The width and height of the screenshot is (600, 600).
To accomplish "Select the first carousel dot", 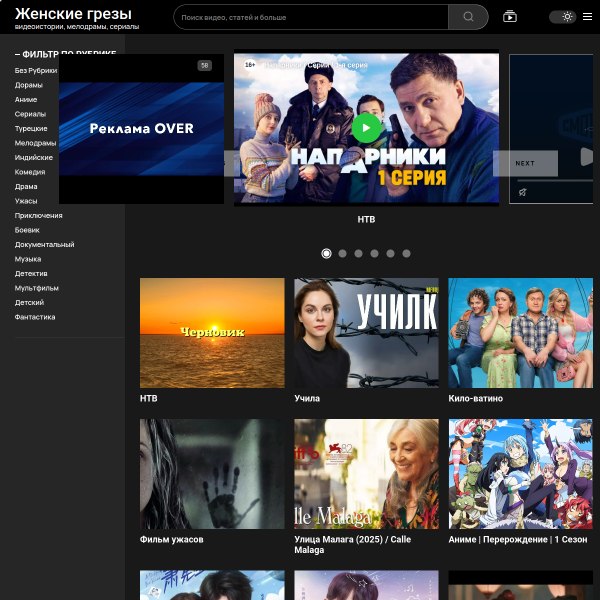I will coord(326,253).
